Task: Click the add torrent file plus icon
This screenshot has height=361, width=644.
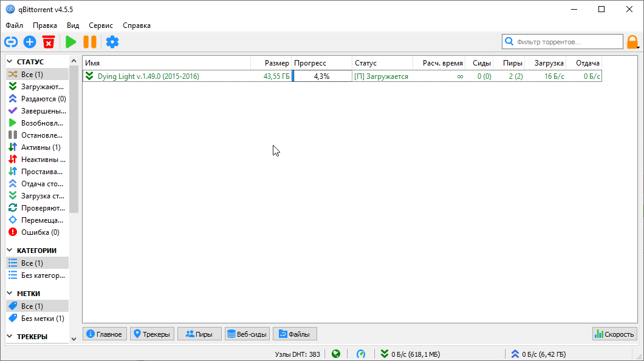Action: (30, 42)
